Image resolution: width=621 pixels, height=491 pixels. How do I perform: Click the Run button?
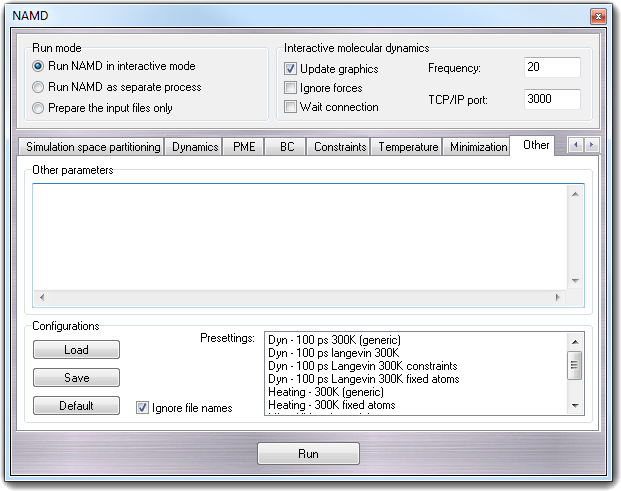(x=308, y=454)
